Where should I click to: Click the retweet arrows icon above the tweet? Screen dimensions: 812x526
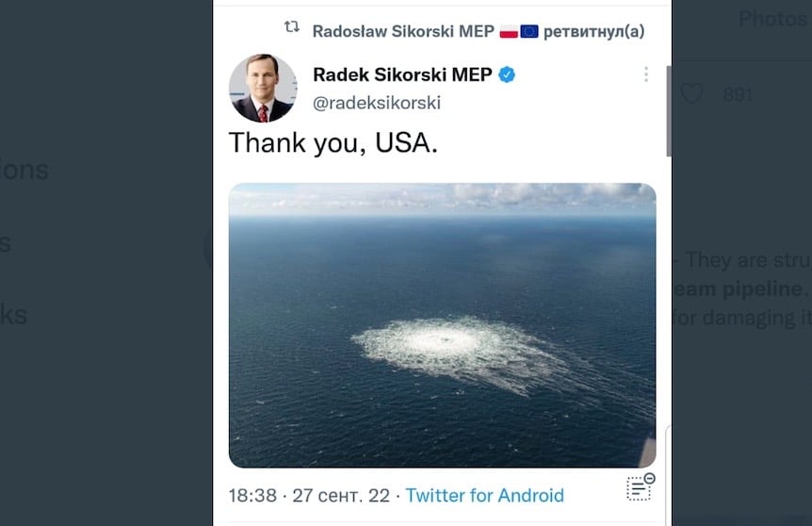[x=292, y=28]
